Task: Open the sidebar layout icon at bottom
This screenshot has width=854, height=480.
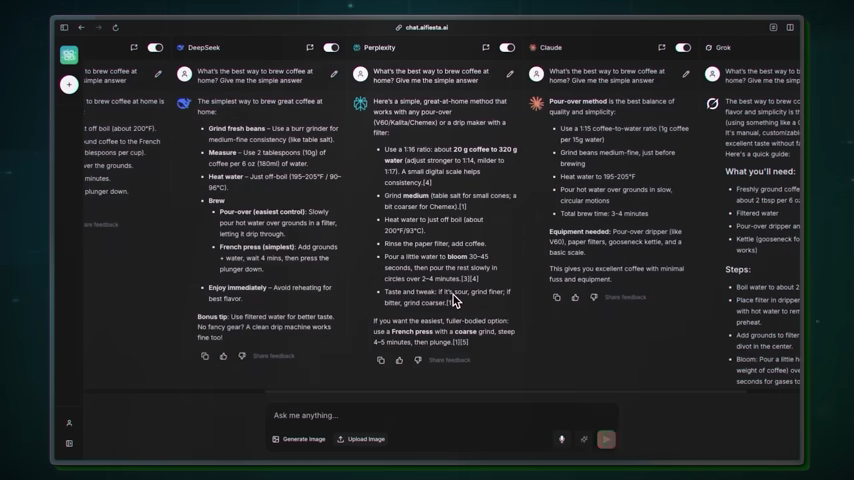Action: click(69, 443)
